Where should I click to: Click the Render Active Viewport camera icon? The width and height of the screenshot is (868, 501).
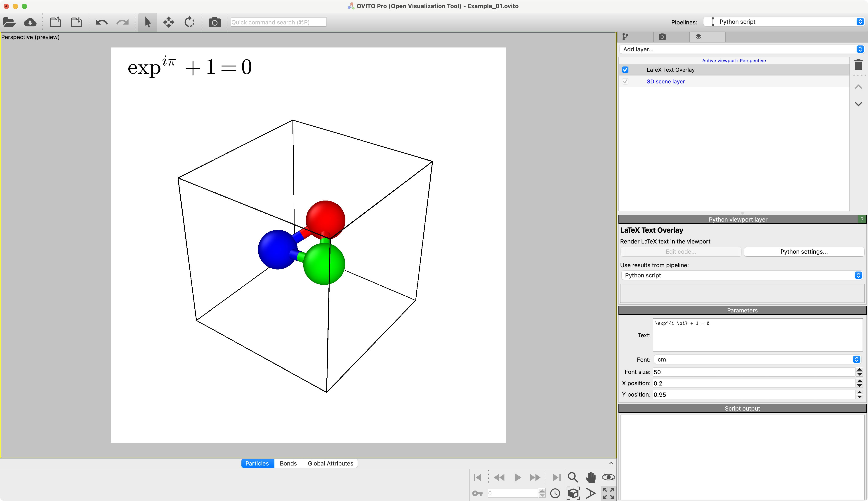(x=214, y=22)
